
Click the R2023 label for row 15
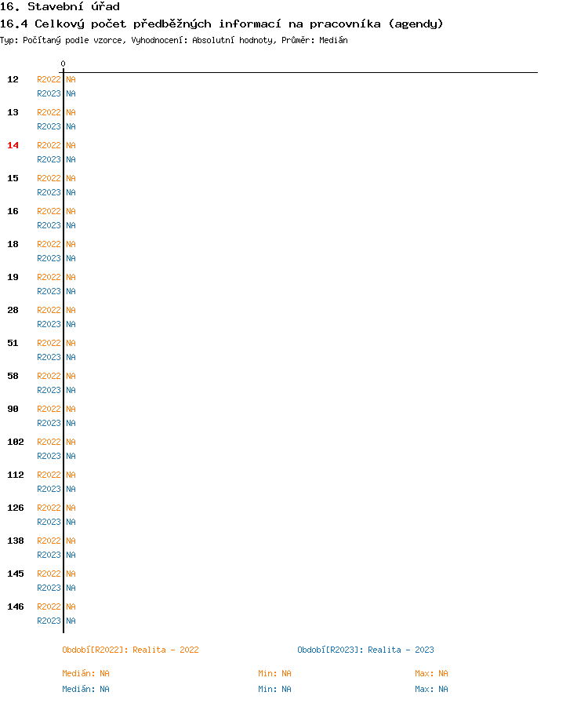tap(49, 192)
